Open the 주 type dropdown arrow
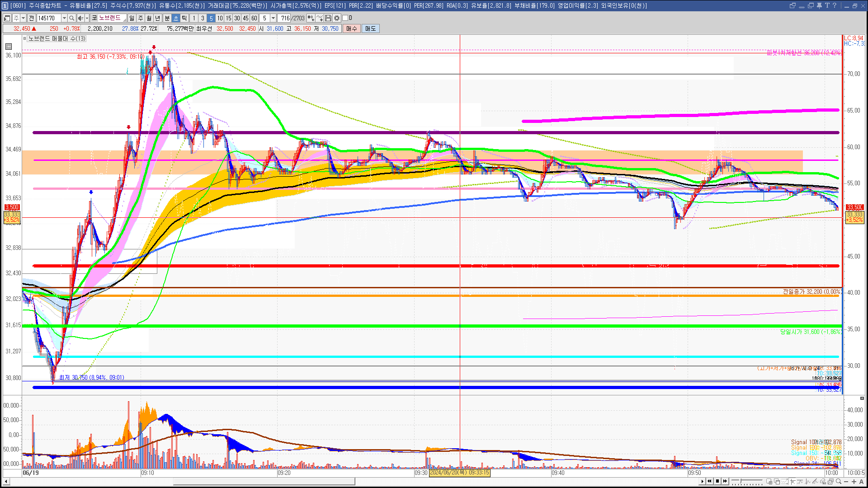The width and height of the screenshot is (868, 488). [x=23, y=18]
